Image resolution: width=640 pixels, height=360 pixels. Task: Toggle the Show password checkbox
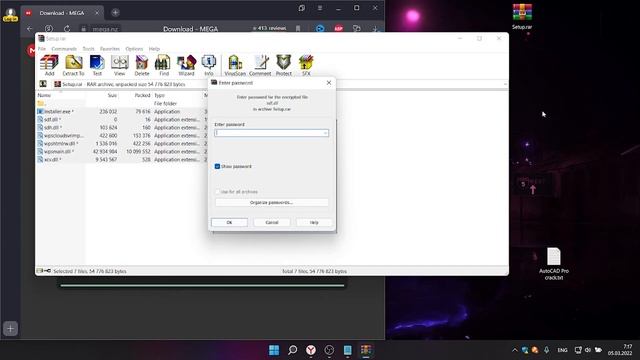tap(218, 166)
